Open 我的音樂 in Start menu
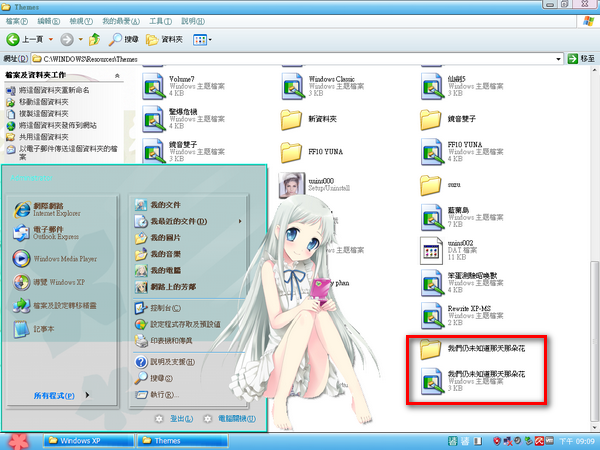600x450 pixels. [157, 254]
